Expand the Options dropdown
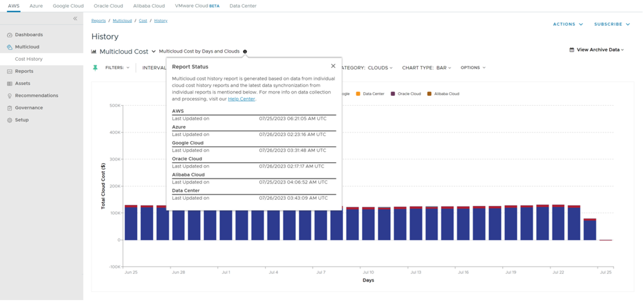644x301 pixels. pos(473,68)
